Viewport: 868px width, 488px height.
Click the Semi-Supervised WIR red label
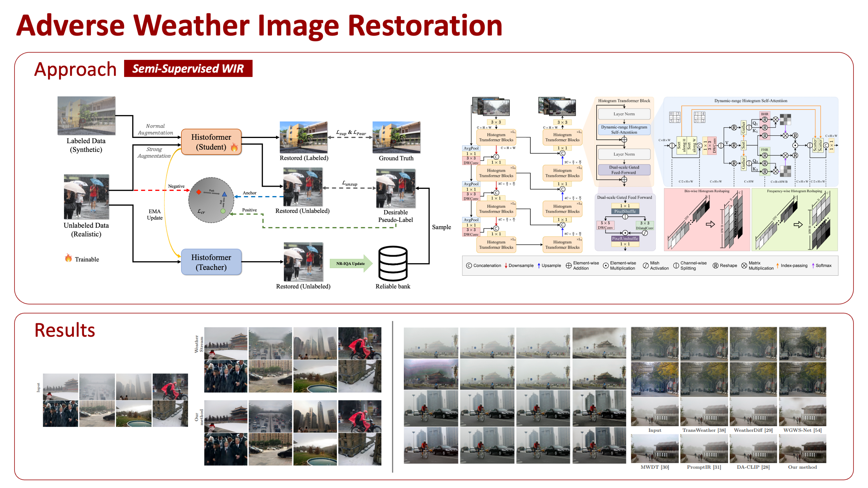188,69
